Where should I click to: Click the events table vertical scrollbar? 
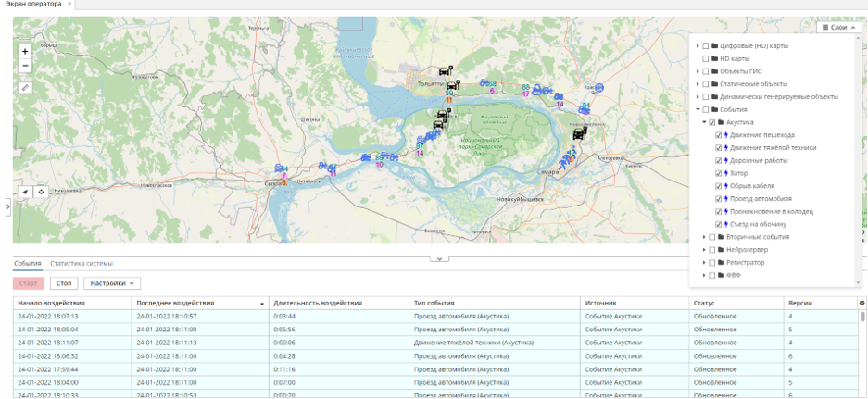862,317
